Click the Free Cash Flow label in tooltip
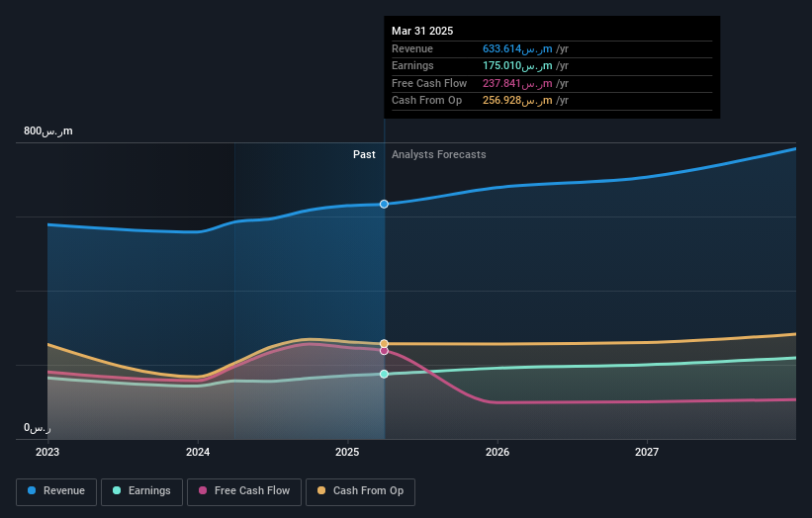The width and height of the screenshot is (812, 518). click(x=429, y=83)
